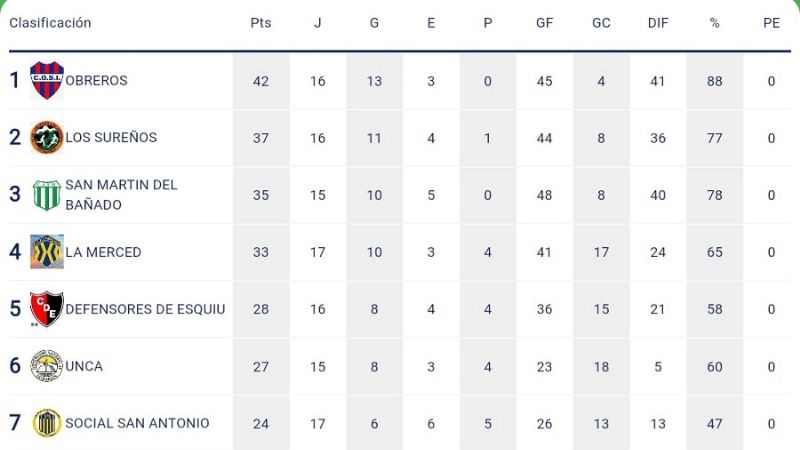Click San Martin del Bañado green striped crest
This screenshot has height=450, width=800.
point(47,195)
